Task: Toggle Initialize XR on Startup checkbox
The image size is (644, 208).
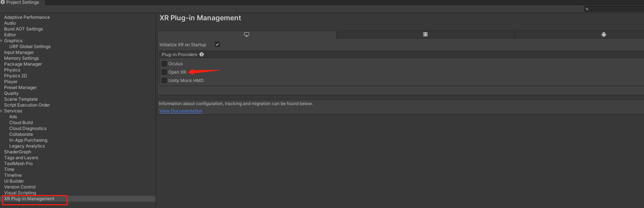Action: pos(217,44)
